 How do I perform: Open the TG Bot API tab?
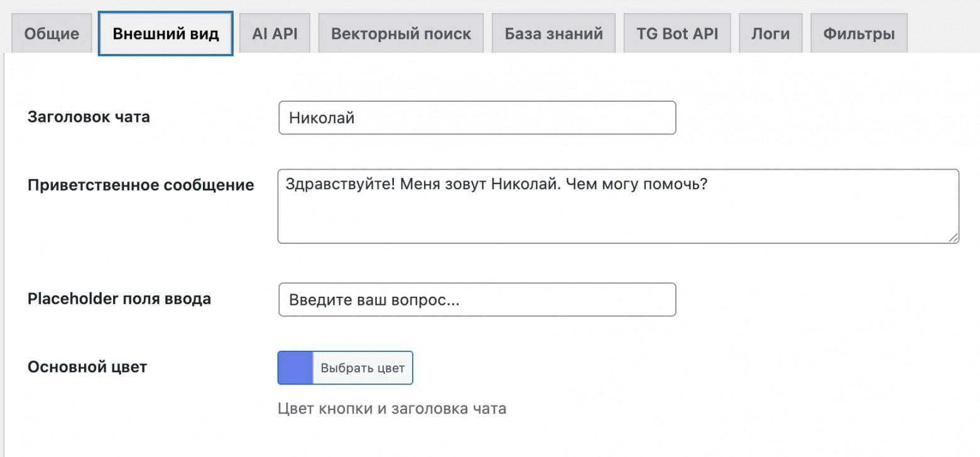coord(677,35)
